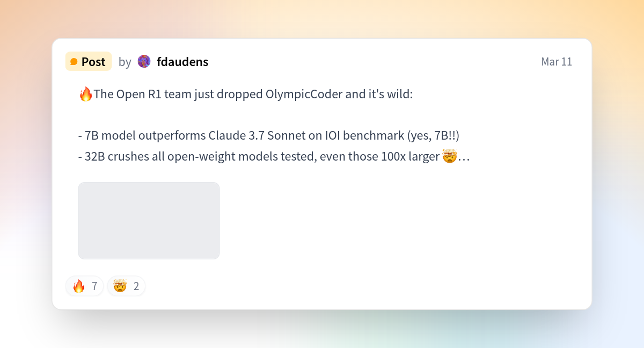The height and width of the screenshot is (348, 644).
Task: Click the fire reaction count 7
Action: (x=94, y=286)
